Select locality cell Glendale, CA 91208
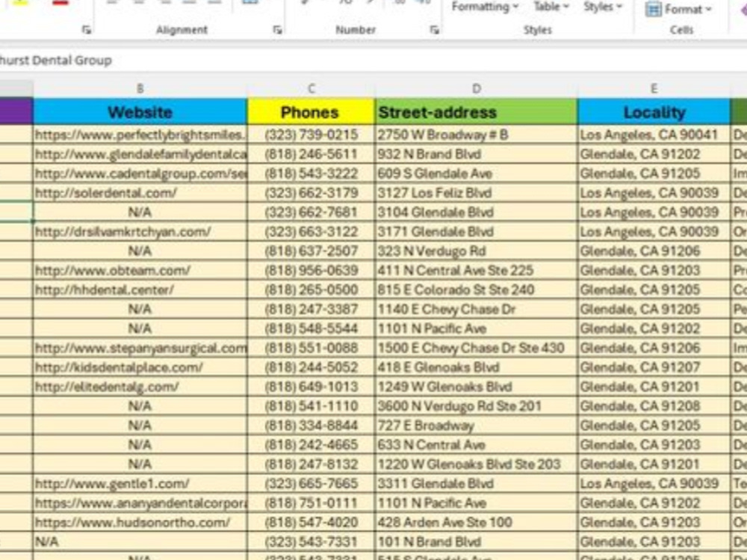This screenshot has height=560, width=747. coord(654,406)
